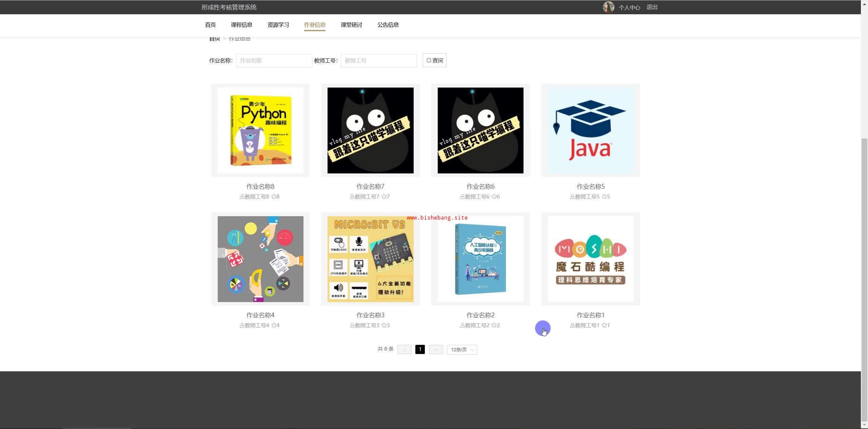Go to the next page arrow
The width and height of the screenshot is (868, 429).
(436, 350)
